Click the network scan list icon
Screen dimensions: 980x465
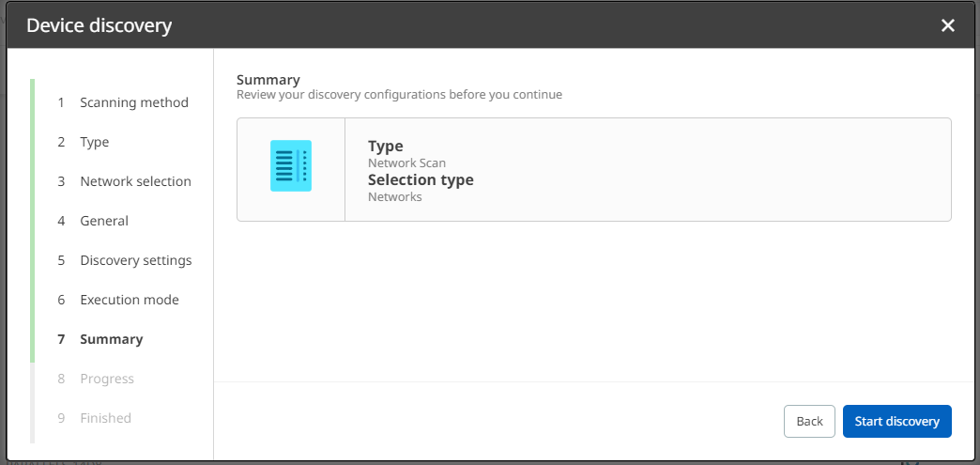(291, 166)
